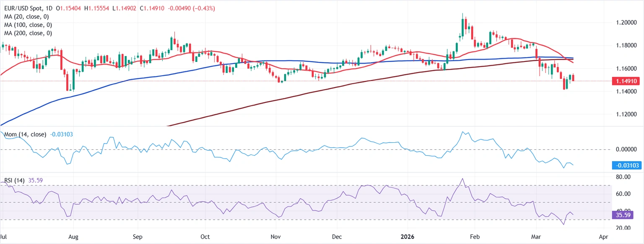Select the MA (200, close, 0) legend
Image resolution: width=644 pixels, height=244 pixels.
pyautogui.click(x=29, y=33)
